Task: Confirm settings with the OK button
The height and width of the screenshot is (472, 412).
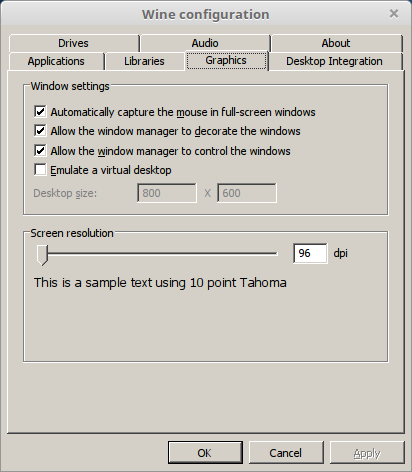Action: pos(205,453)
